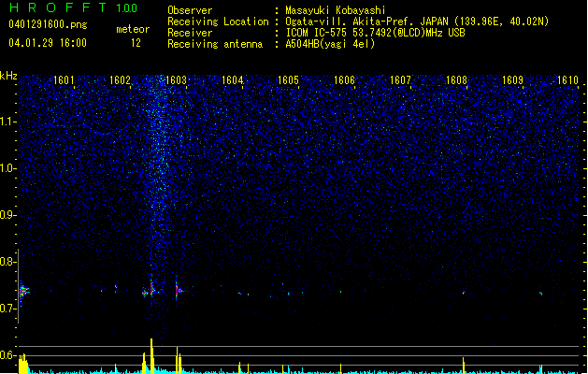Select the file name 0401291600.png
The width and height of the screenshot is (588, 374).
[x=48, y=24]
